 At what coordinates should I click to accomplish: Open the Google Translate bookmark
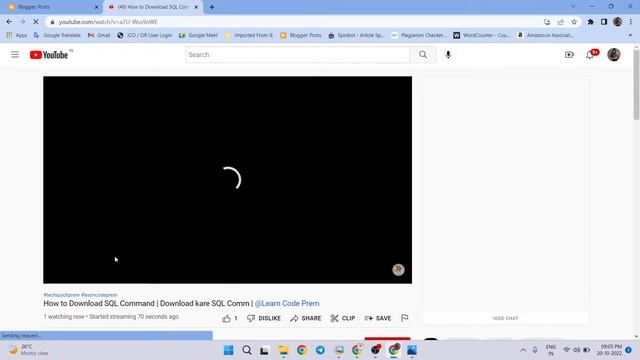click(57, 36)
